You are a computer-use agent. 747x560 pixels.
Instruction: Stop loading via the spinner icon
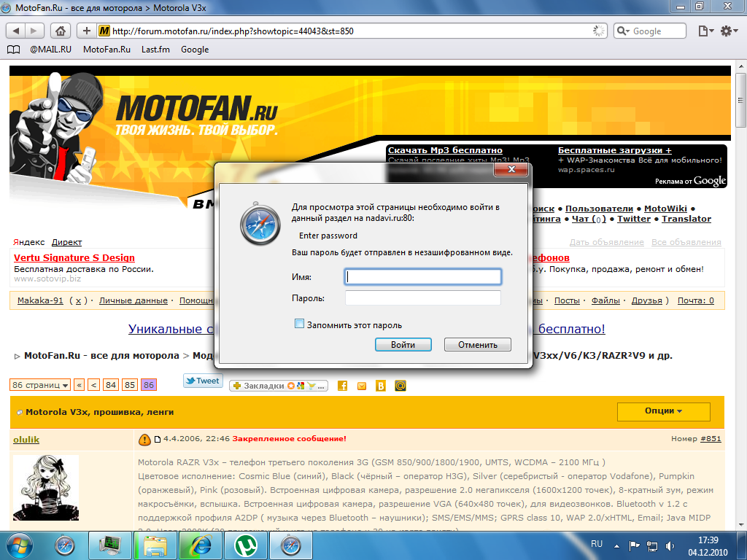[598, 31]
